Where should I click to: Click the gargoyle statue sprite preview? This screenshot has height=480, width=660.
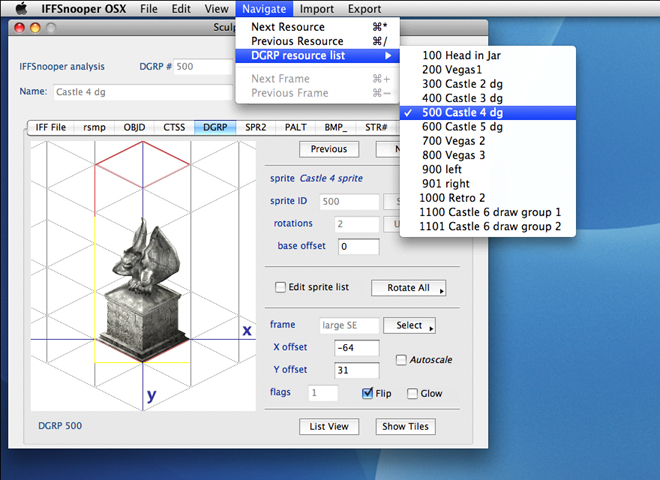[144, 291]
